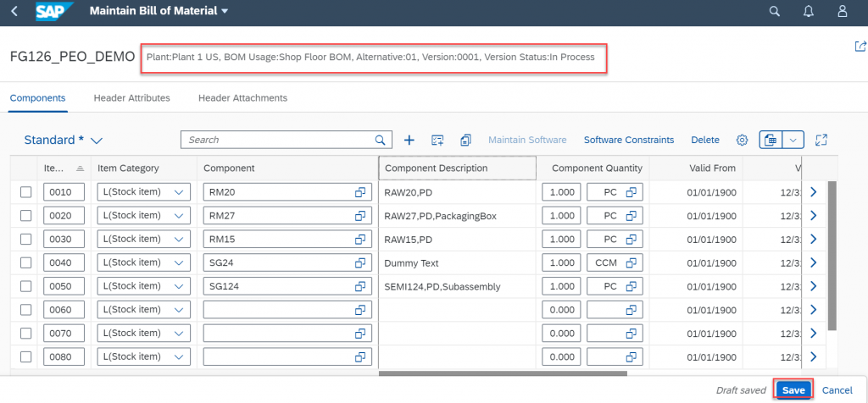Open Item Category dropdown for item 0070
This screenshot has width=868, height=403.
click(179, 334)
